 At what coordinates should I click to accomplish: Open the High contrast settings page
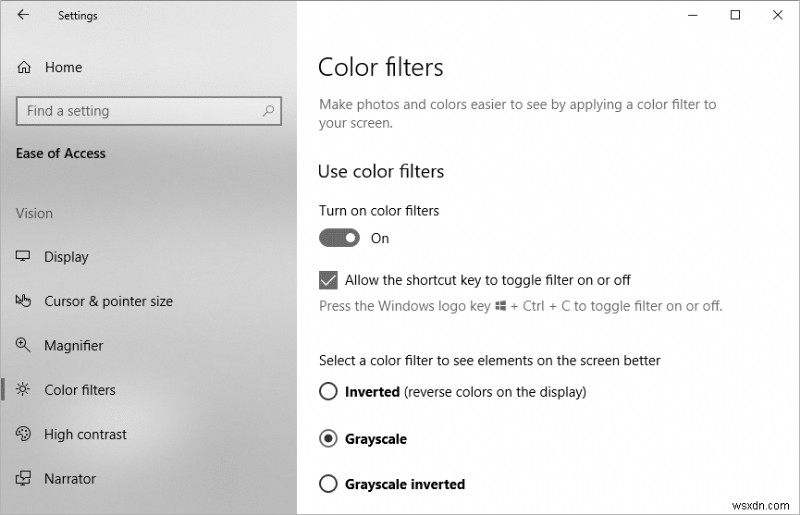point(85,434)
